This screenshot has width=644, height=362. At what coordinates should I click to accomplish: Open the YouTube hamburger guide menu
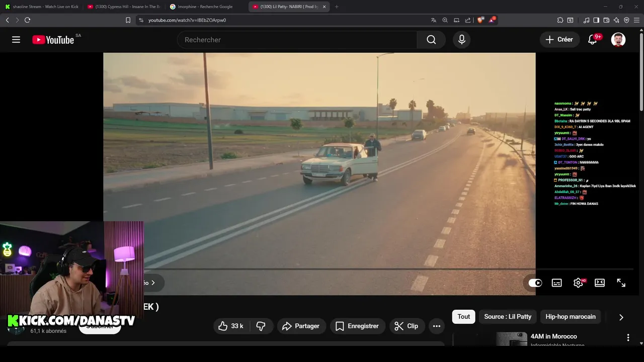16,40
